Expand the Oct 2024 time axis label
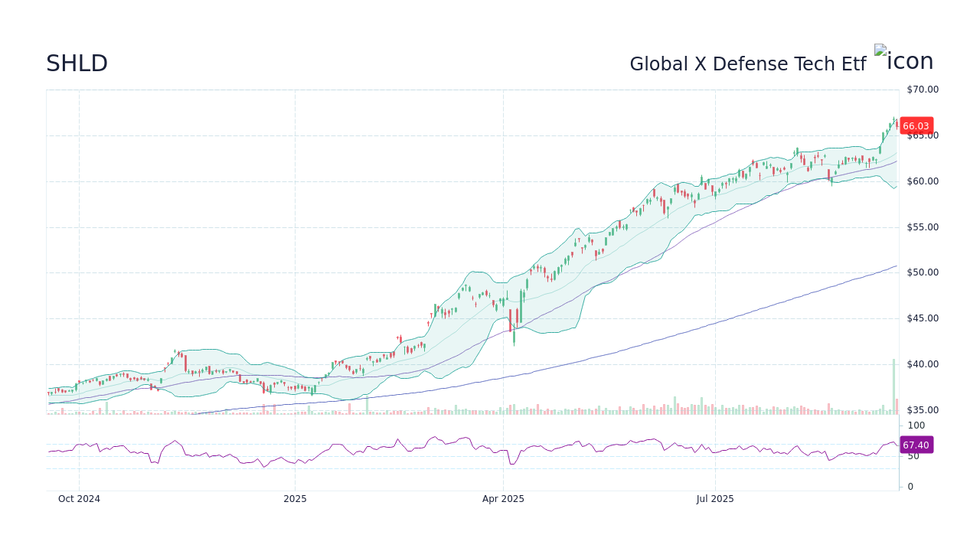Image resolution: width=980 pixels, height=551 pixels. click(x=79, y=498)
